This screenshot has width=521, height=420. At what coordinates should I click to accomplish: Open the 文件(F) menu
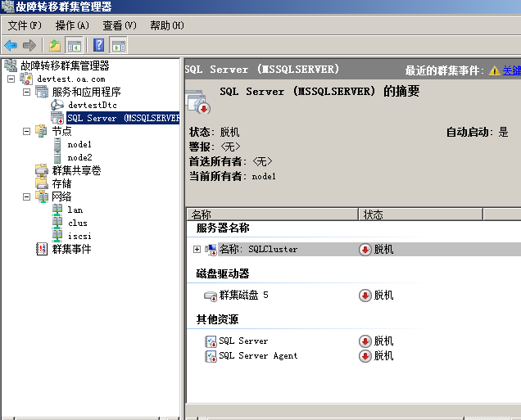[25, 25]
